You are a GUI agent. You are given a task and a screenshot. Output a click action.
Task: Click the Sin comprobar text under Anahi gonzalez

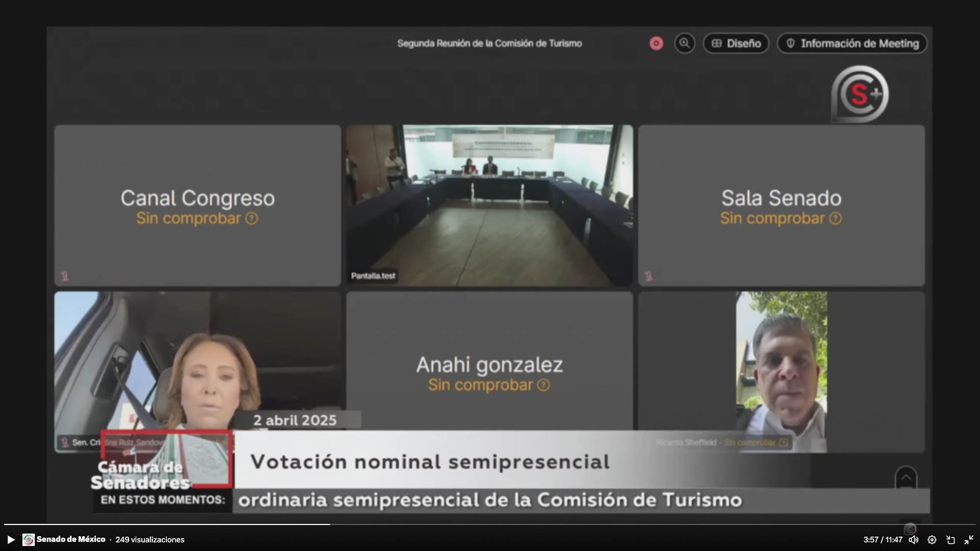(x=480, y=385)
